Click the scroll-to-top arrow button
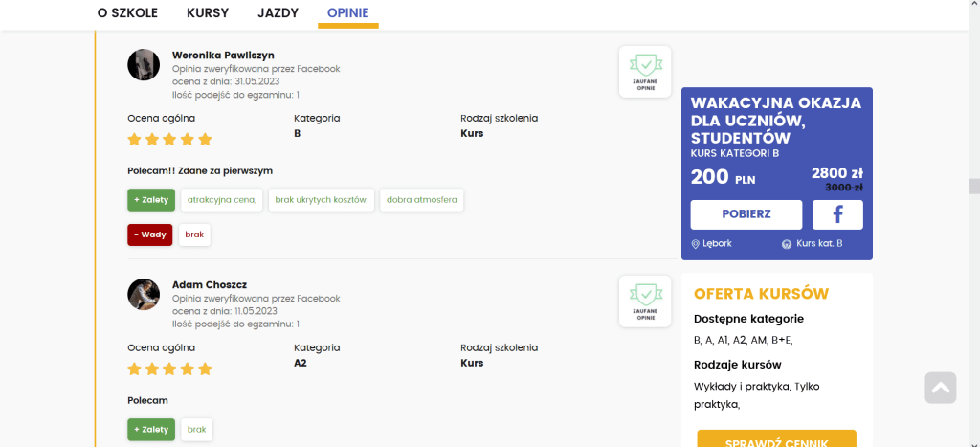This screenshot has width=980, height=447. [940, 388]
